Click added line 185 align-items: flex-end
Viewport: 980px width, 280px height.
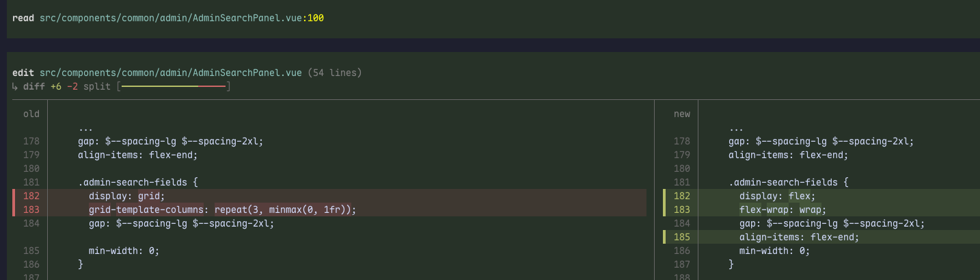821,237
